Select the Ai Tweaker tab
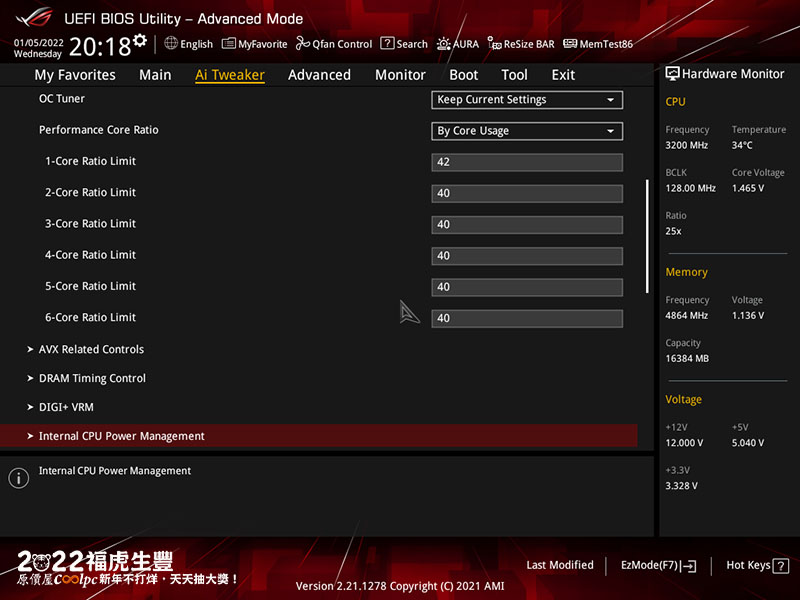800x600 pixels. [x=230, y=75]
